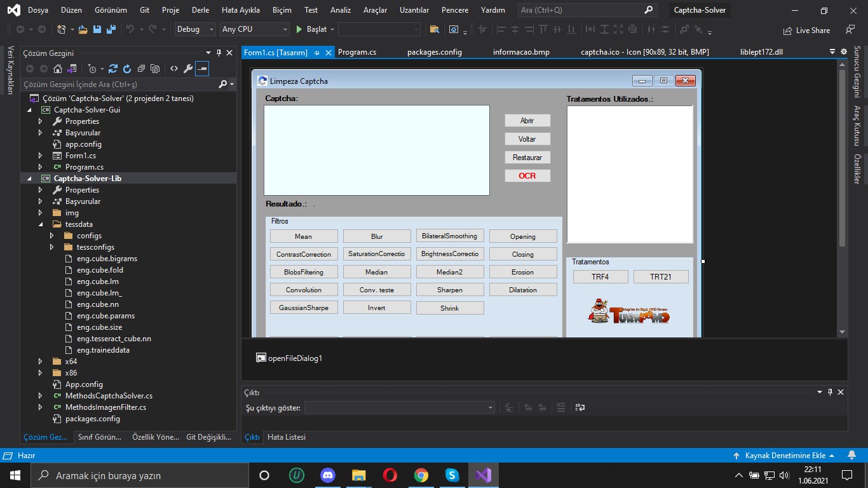Click the magnifier icon in Solution Explorer search box
The height and width of the screenshot is (488, 868).
(222, 84)
